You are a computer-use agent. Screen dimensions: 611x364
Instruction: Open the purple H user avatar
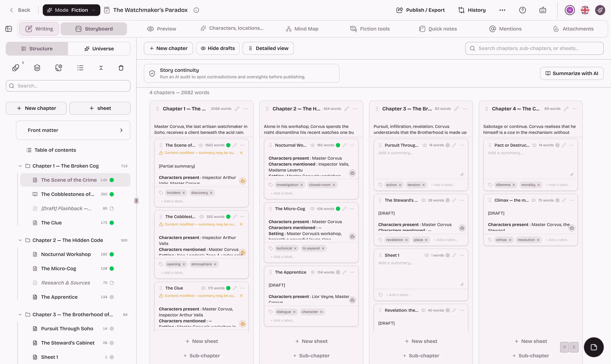pos(569,10)
